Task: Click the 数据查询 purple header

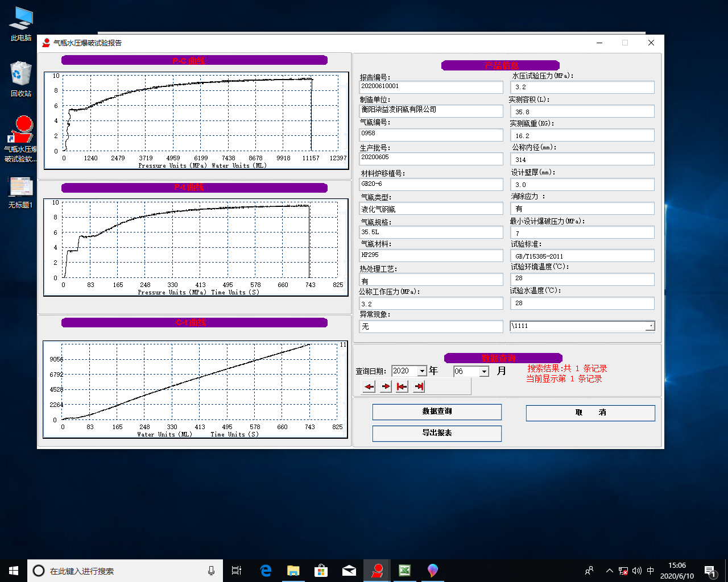Action: (503, 358)
